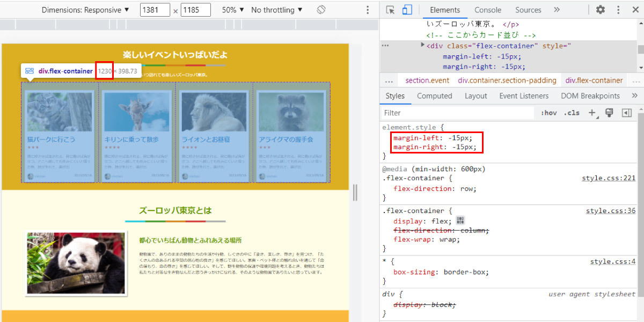644x322 pixels.
Task: Select the Elements tab
Action: [445, 10]
